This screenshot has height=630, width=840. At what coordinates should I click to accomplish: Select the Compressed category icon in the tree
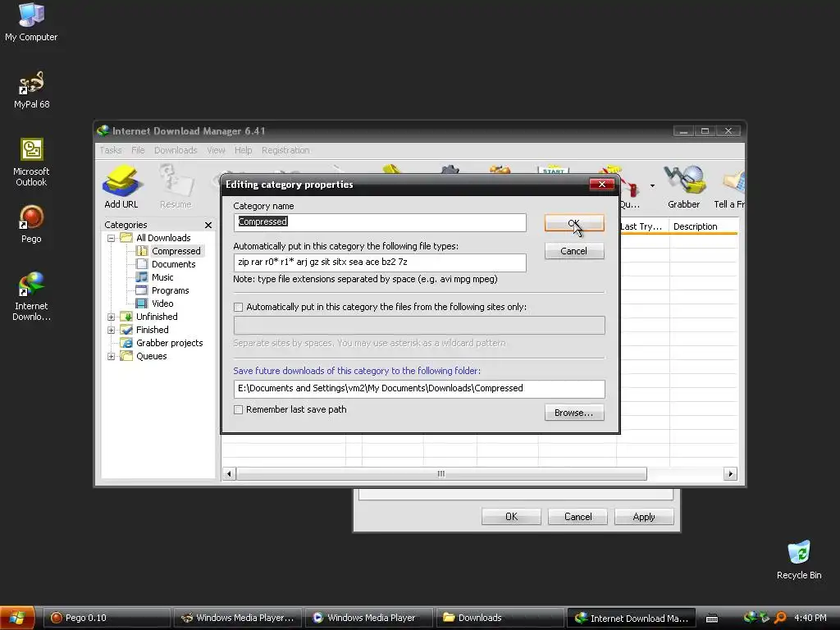click(x=141, y=251)
